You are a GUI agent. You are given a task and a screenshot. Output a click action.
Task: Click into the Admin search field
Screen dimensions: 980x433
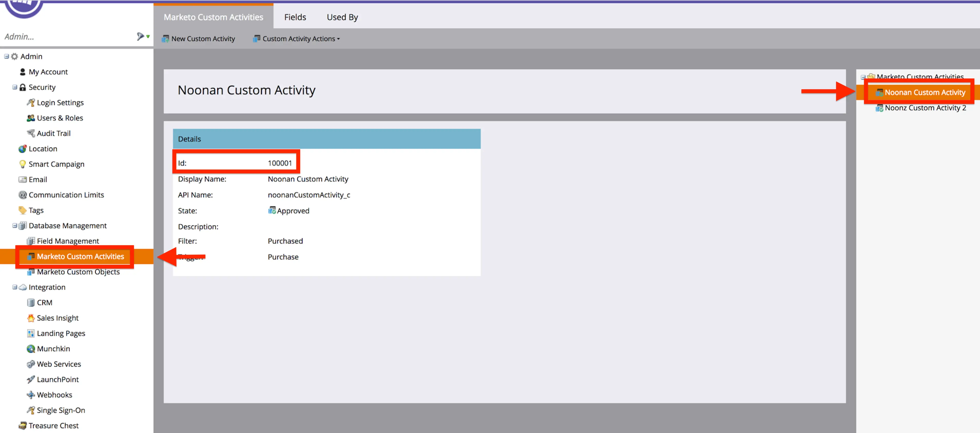point(68,36)
